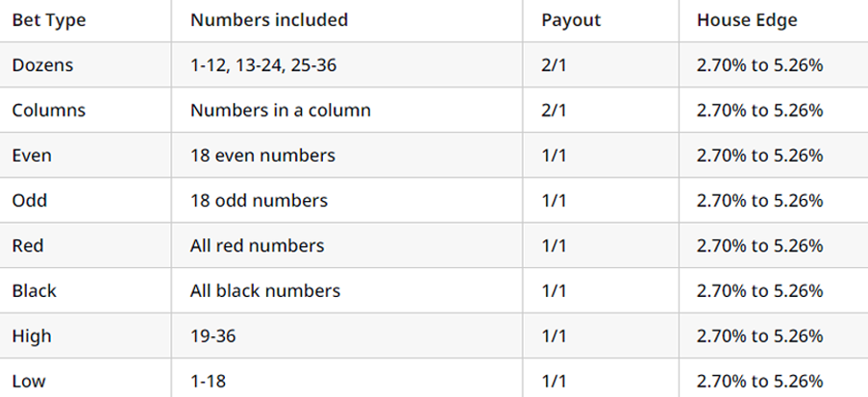Viewport: 868px width, 397px height.
Task: Click the Even bet type cell
Action: click(32, 155)
